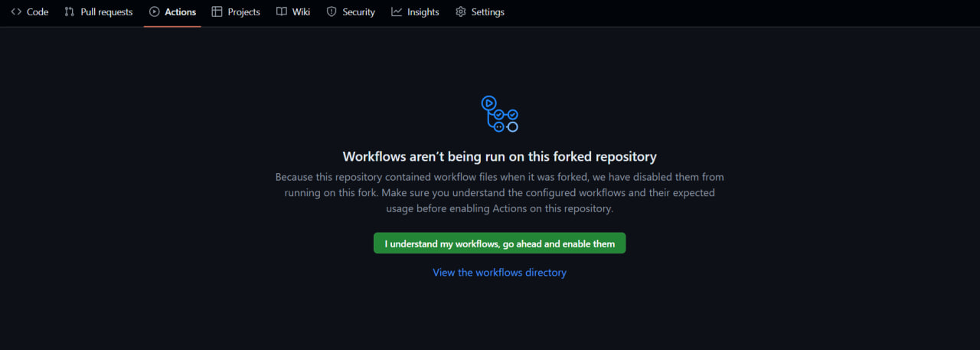Go to the Pull requests tab
The image size is (980, 350).
(98, 12)
